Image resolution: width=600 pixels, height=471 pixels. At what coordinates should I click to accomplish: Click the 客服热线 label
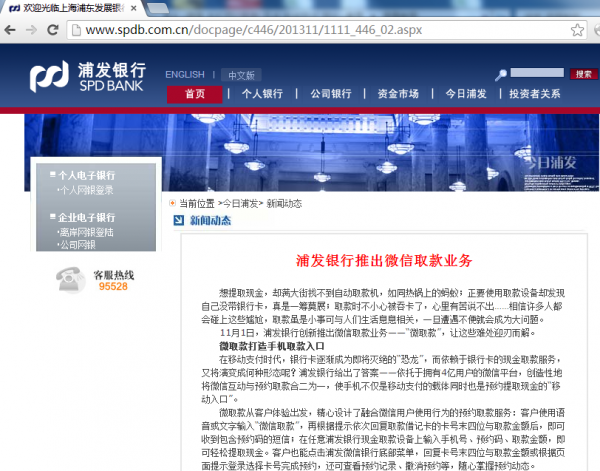(x=114, y=275)
